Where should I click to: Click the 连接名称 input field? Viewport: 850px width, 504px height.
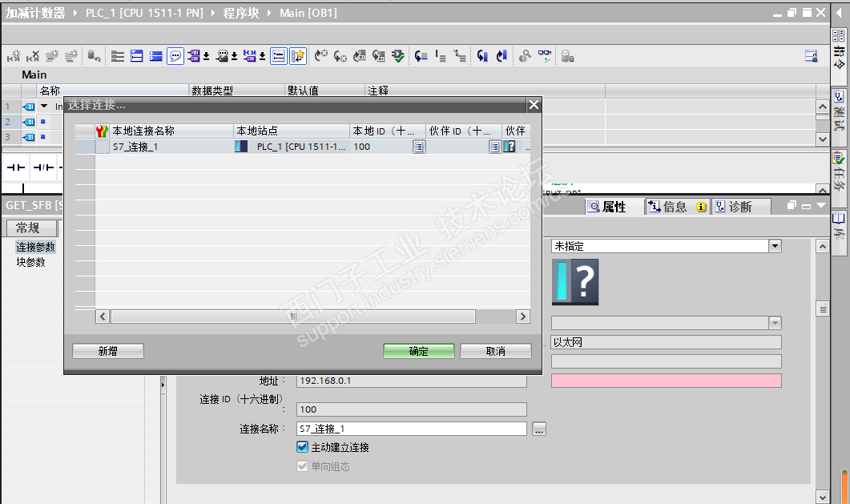(412, 429)
